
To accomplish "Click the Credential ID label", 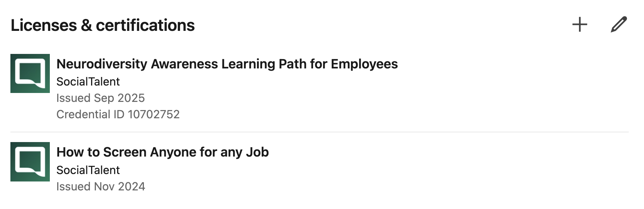I will [x=90, y=114].
